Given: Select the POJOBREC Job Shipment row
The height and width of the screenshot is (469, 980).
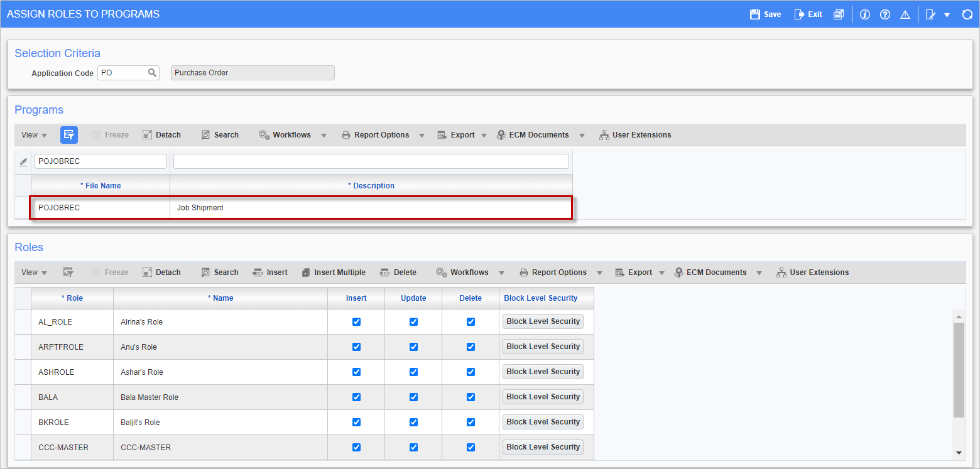Looking at the screenshot, I should [301, 208].
